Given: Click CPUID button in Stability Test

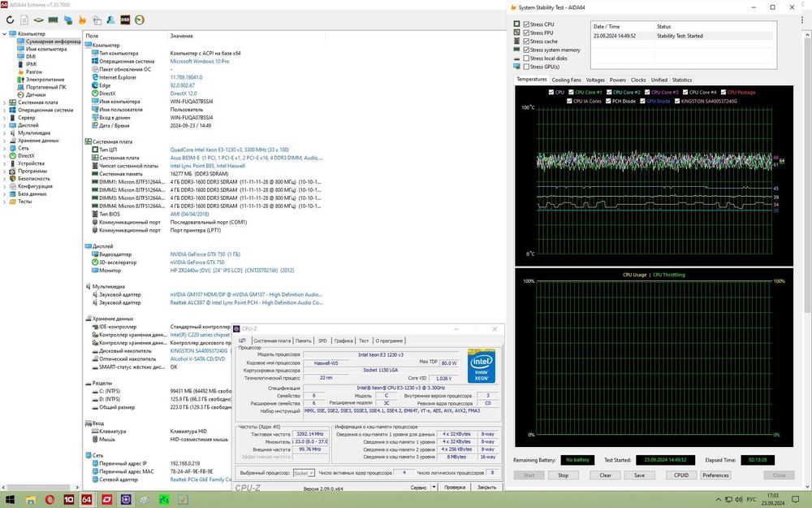Looking at the screenshot, I should point(681,475).
